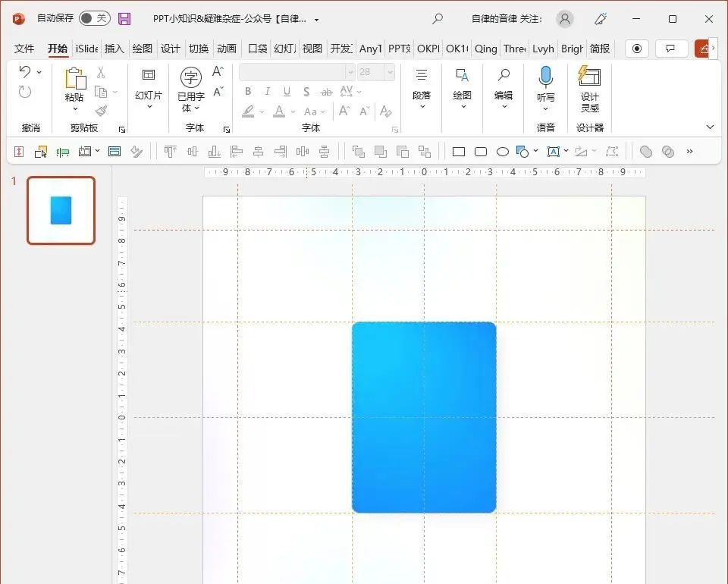
Task: Open the Slides (幻灯片) dropdown
Action: (149, 89)
